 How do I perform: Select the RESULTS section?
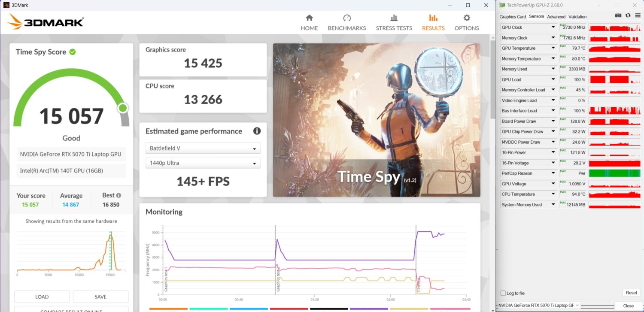click(x=433, y=23)
